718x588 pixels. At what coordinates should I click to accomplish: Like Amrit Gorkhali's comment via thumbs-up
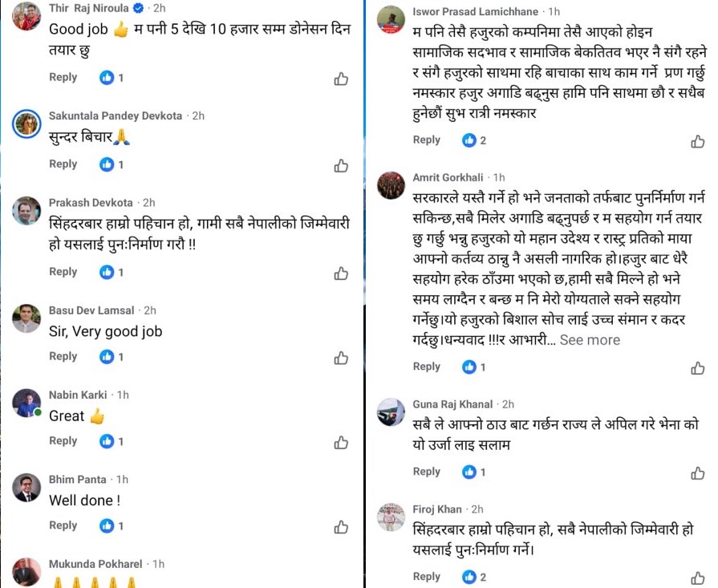coord(698,368)
